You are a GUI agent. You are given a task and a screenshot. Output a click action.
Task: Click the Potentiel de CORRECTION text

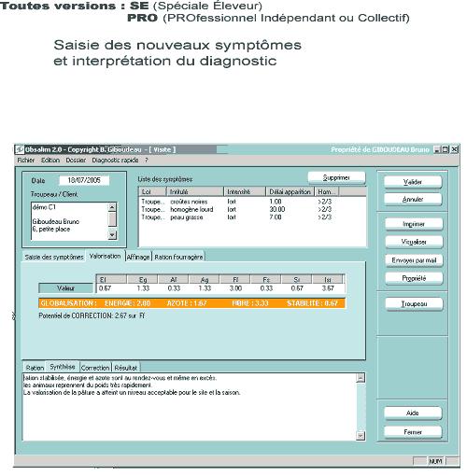[92, 315]
